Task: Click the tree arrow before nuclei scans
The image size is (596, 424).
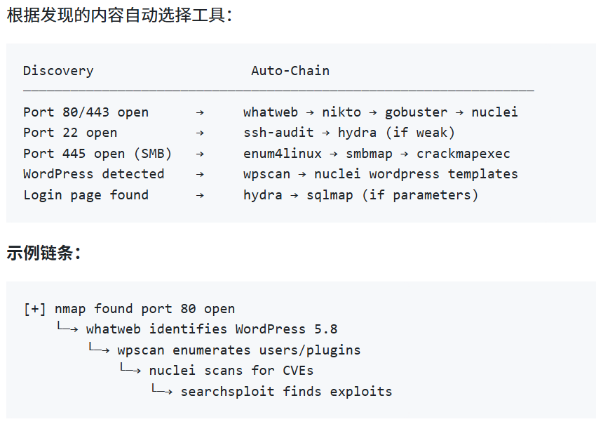Action: pyautogui.click(x=130, y=369)
